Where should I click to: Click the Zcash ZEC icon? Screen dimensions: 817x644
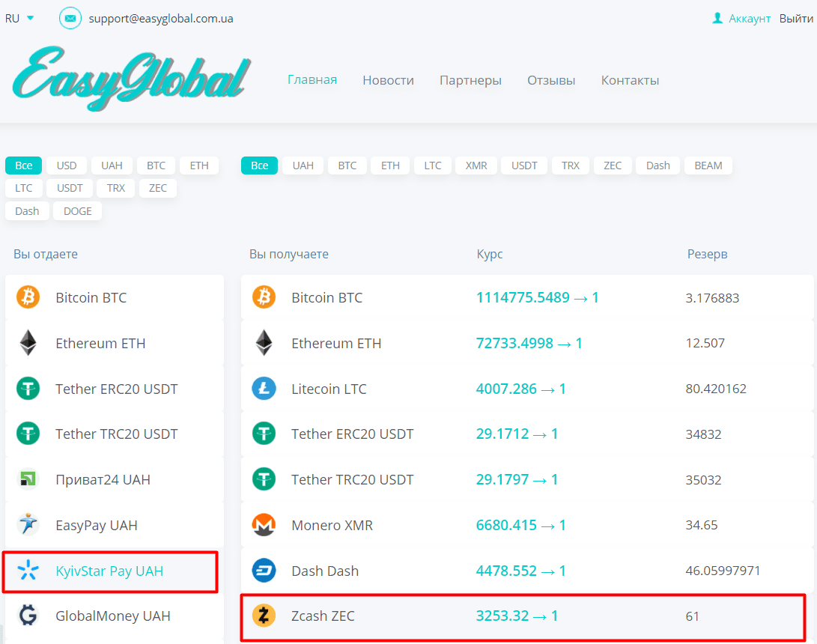click(x=264, y=616)
